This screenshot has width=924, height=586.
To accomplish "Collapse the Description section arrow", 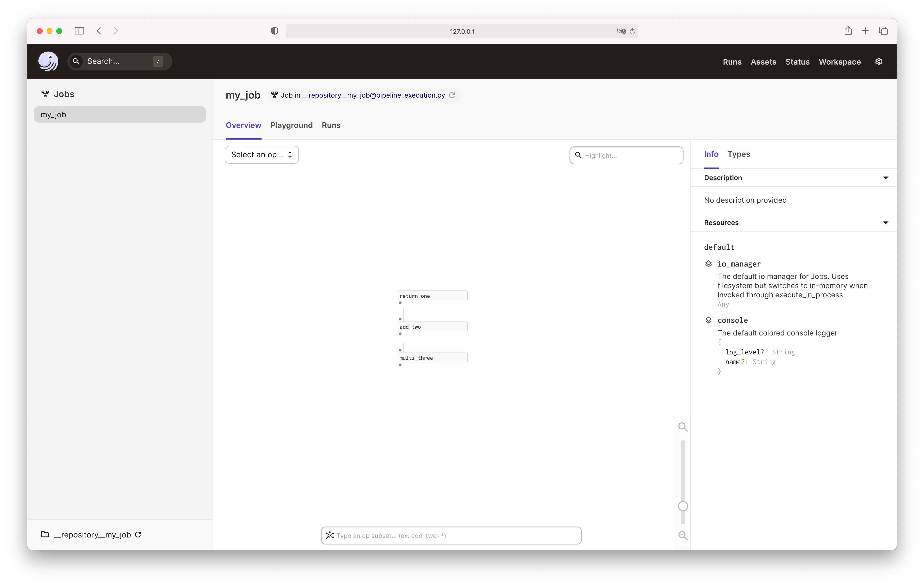I will [x=885, y=178].
